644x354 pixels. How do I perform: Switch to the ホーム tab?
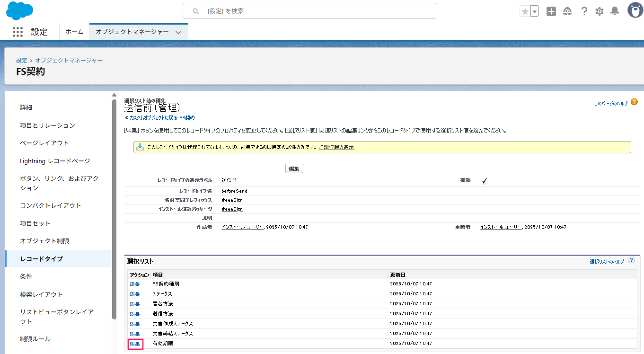(x=74, y=32)
